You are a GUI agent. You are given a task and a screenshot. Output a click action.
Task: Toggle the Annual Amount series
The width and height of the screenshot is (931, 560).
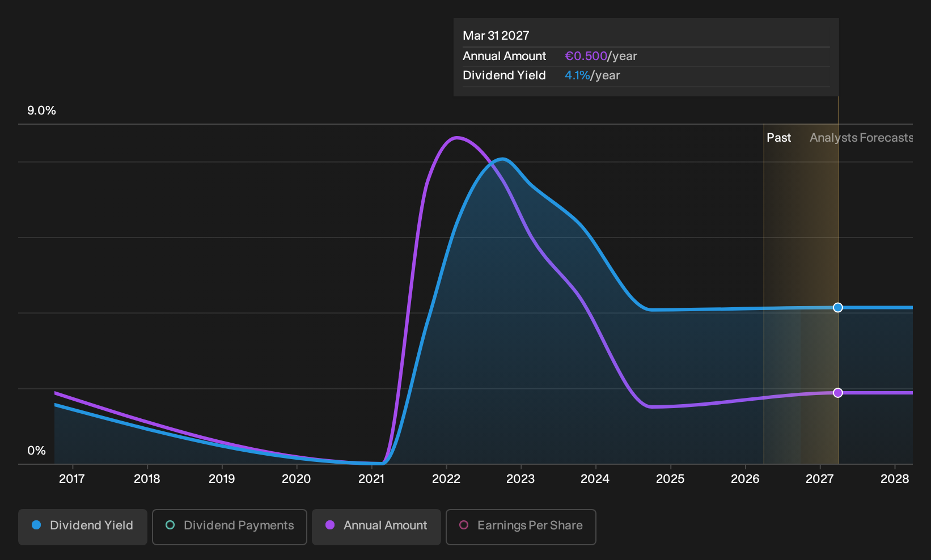(376, 527)
